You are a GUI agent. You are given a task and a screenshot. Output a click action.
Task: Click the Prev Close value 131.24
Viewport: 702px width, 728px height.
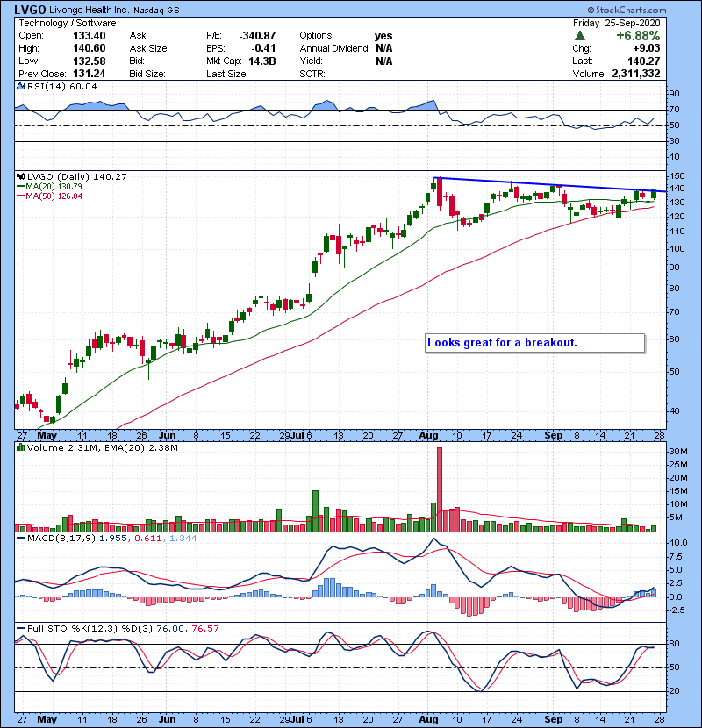90,74
